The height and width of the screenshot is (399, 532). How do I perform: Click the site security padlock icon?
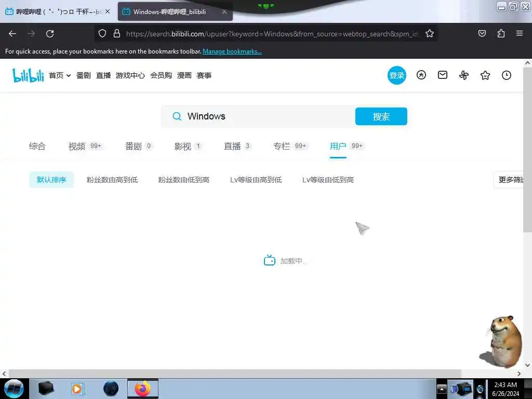[117, 33]
